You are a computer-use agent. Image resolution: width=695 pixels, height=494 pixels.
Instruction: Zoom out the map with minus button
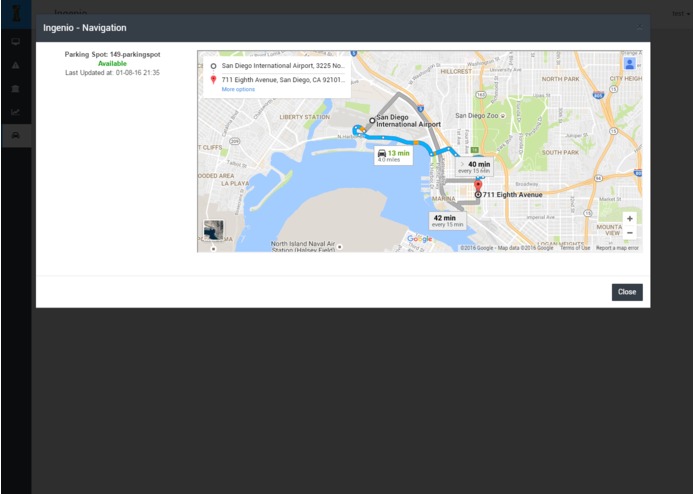pyautogui.click(x=629, y=233)
